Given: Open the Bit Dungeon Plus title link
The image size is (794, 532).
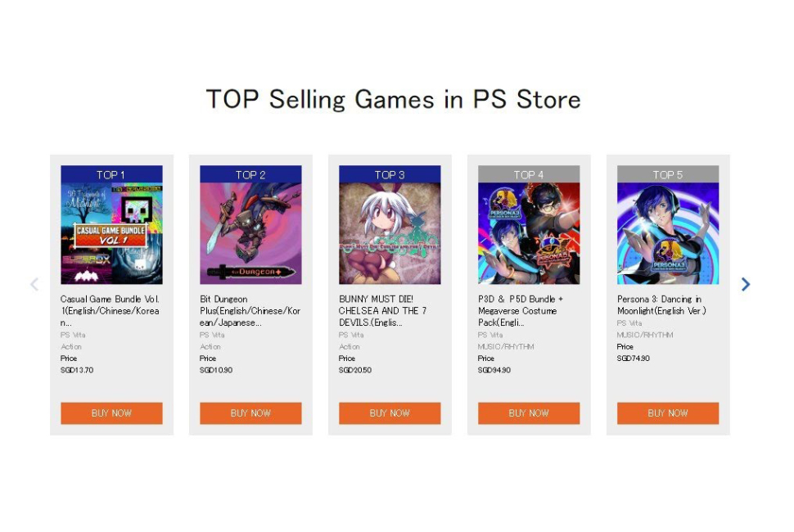Looking at the screenshot, I should [x=250, y=311].
